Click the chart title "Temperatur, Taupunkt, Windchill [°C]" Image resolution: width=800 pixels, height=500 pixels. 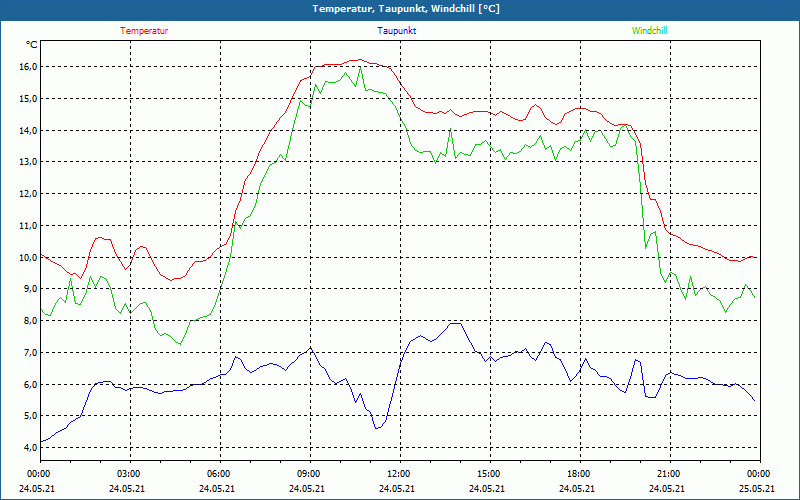[x=406, y=9]
